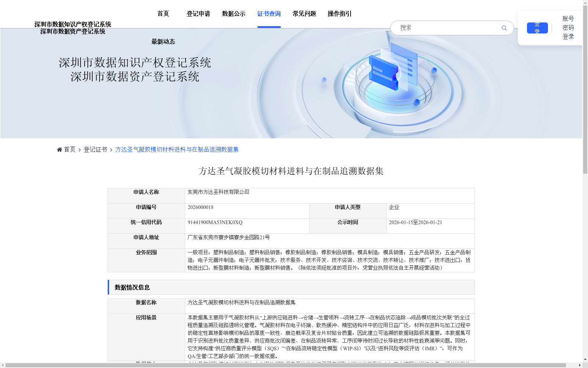Click the 数据情况信息 section header

[x=291, y=287]
